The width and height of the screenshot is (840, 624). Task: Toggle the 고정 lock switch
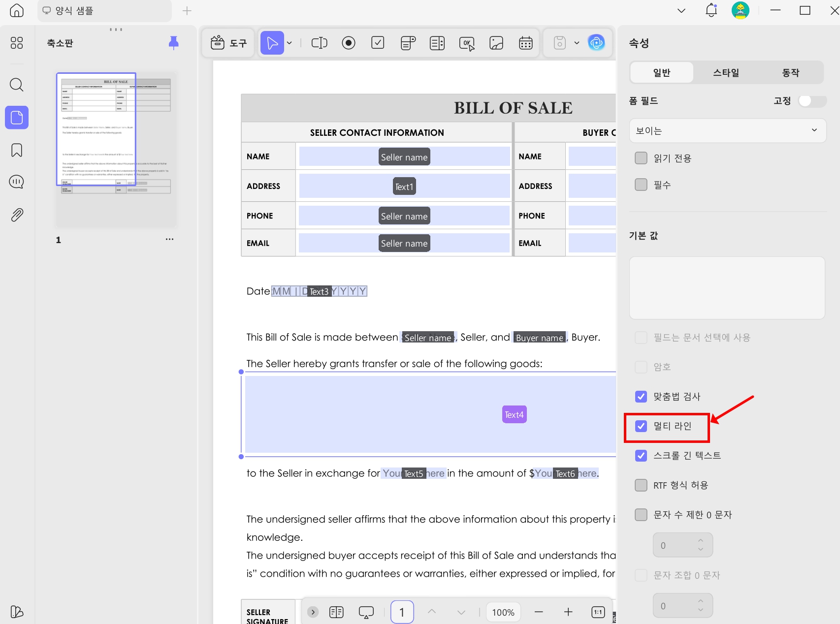tap(811, 101)
